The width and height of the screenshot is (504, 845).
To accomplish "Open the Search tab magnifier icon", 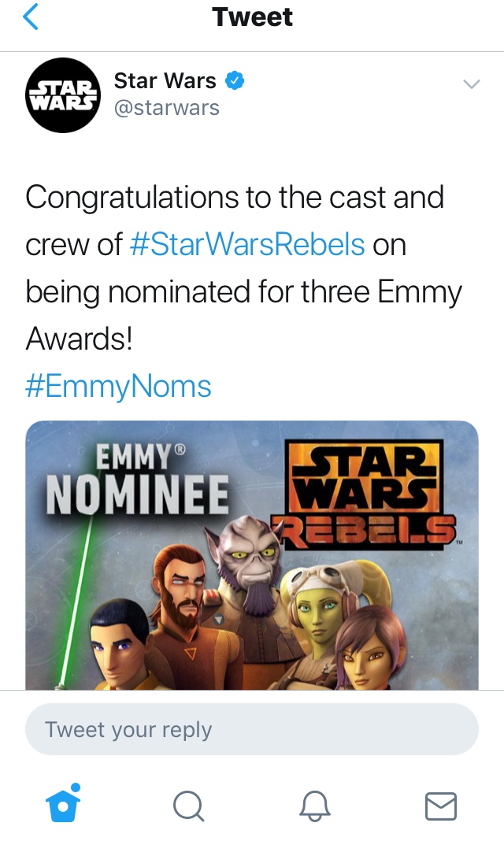I will point(189,806).
